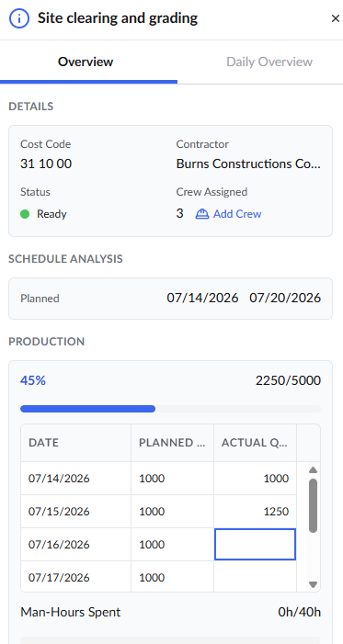
Task: Click planned quantity 1000 for 07/15/2026
Action: coord(172,512)
